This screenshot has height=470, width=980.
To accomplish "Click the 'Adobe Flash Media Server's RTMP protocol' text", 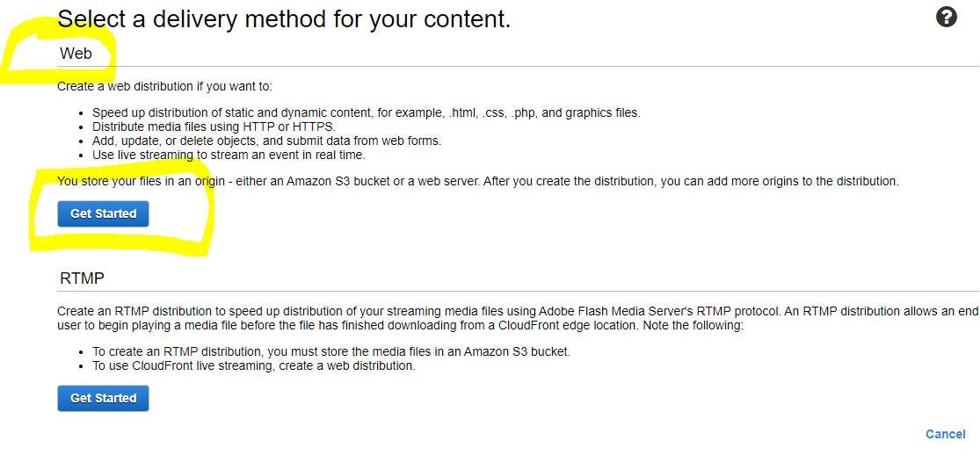I will click(x=659, y=311).
